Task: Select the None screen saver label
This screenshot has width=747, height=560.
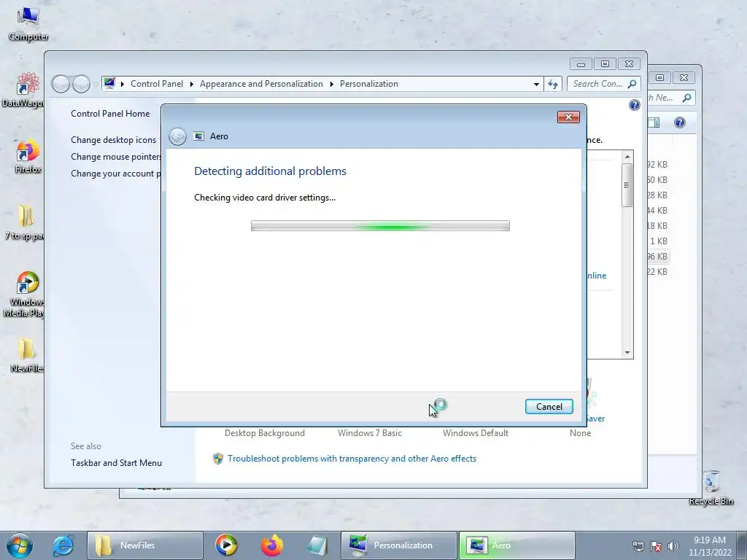Action: pos(580,433)
